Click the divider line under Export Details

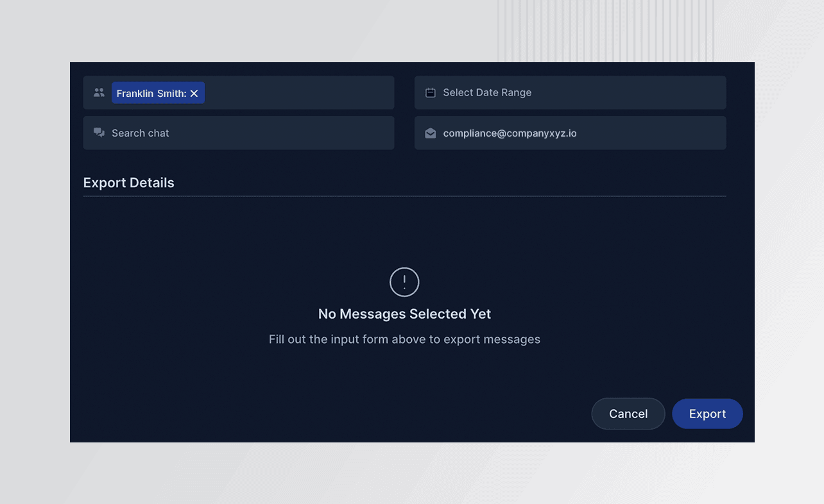point(404,196)
